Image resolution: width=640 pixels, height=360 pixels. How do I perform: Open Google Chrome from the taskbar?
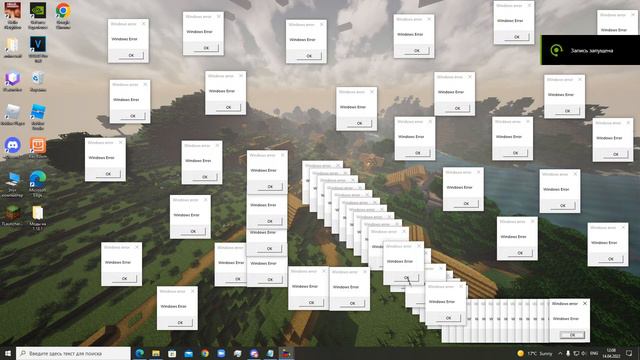[205, 353]
